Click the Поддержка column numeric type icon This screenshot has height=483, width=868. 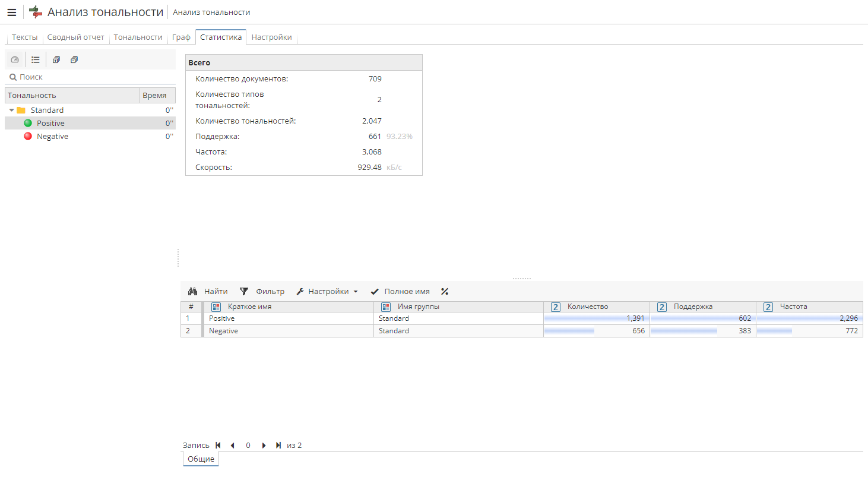pyautogui.click(x=662, y=307)
